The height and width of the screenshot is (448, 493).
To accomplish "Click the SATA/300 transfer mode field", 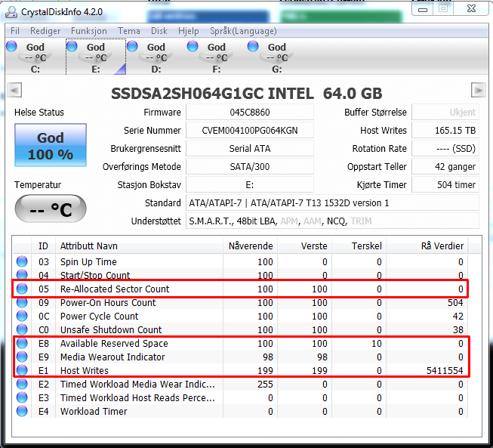I will pos(250,167).
